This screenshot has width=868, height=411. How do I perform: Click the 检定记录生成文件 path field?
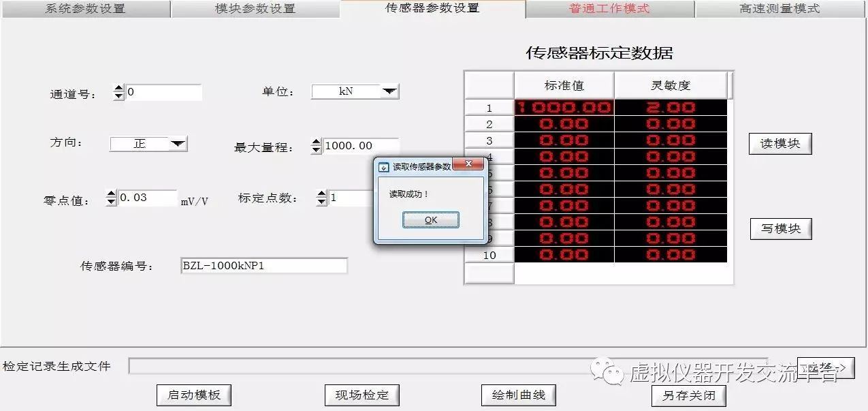point(447,366)
